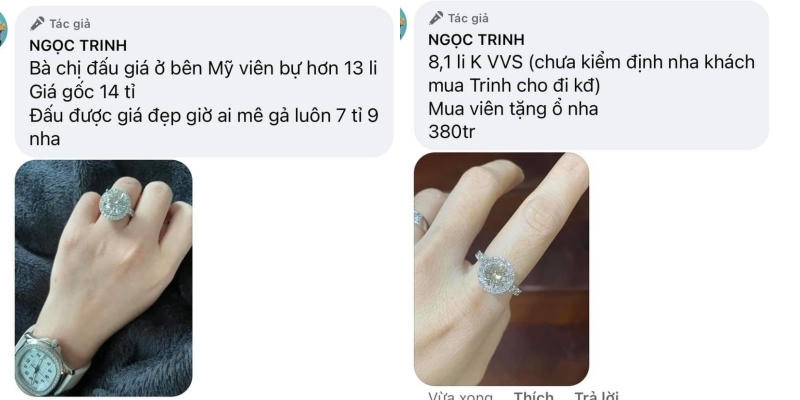Like the comment using the "Thích" button

[x=534, y=396]
